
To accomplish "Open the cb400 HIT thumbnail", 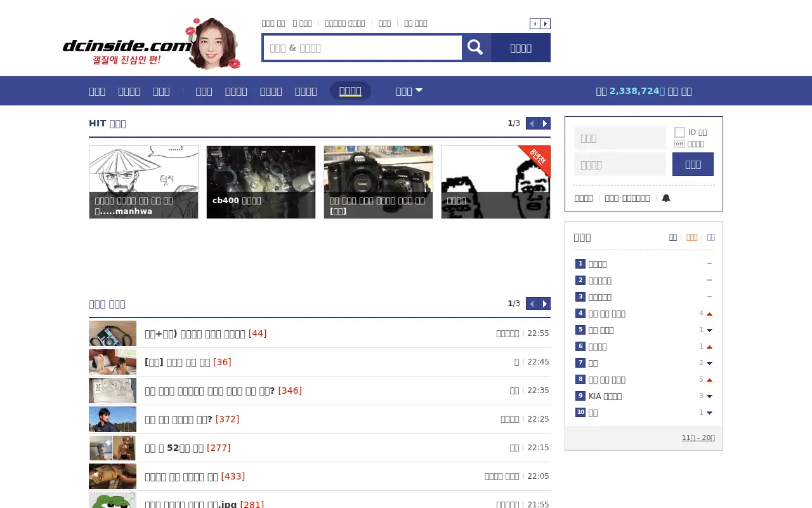I will pyautogui.click(x=261, y=182).
